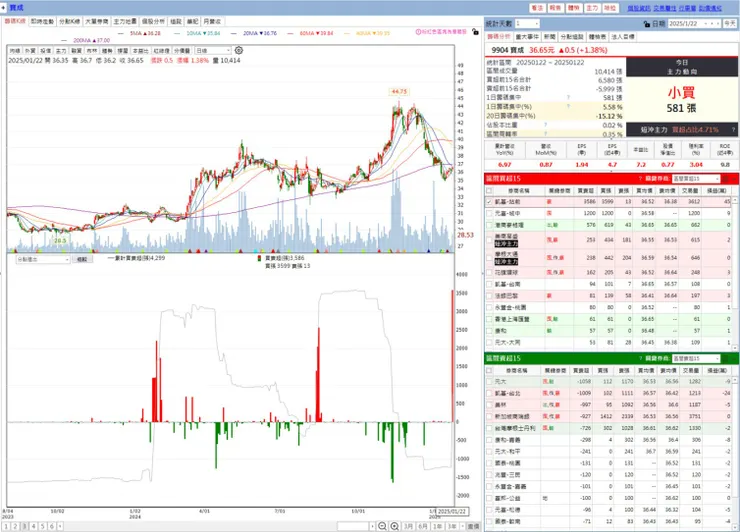Zoom in the chart with magnifier plus
Image resolution: width=740 pixels, height=532 pixels.
click(395, 526)
